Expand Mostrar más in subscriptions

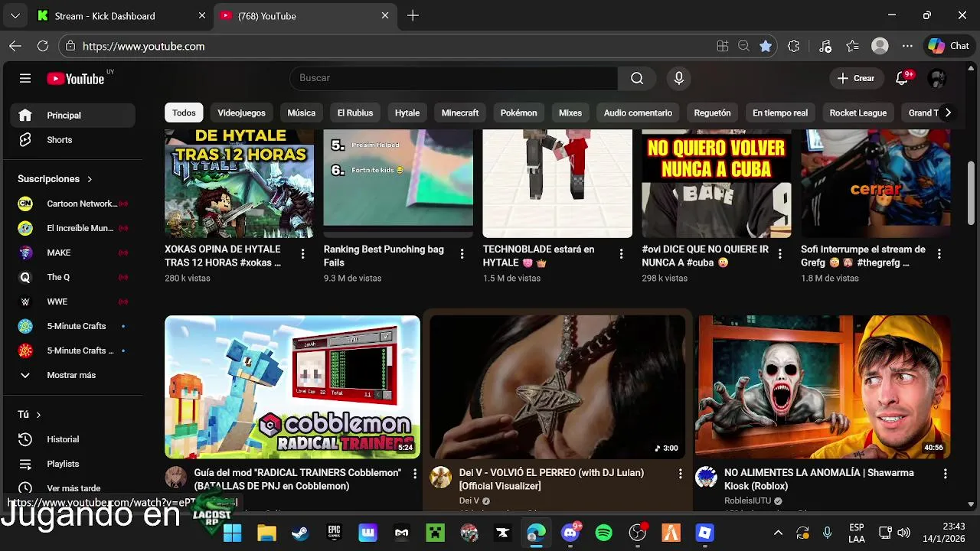73,375
